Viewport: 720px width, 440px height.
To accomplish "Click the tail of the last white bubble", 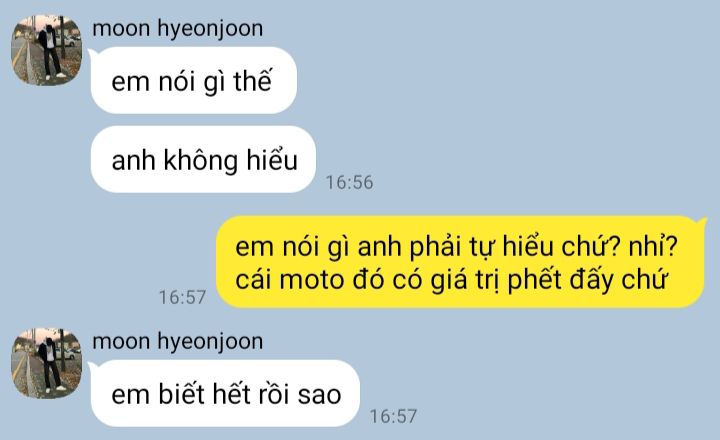I will tap(91, 368).
